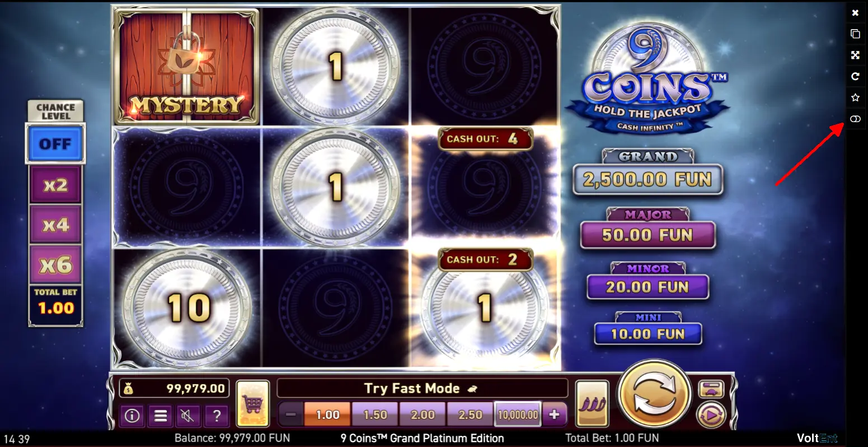Image resolution: width=868 pixels, height=447 pixels.
Task: Select the x4 chance level
Action: coord(55,225)
